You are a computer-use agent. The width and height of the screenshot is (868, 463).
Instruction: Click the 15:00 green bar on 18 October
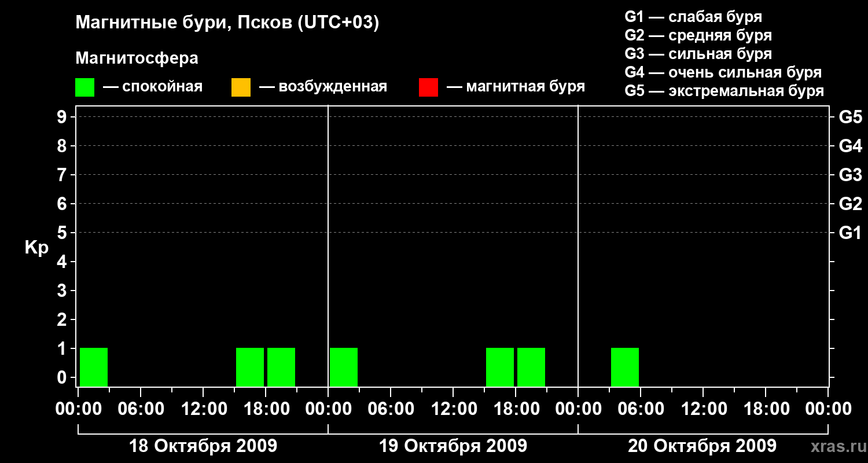tap(250, 367)
